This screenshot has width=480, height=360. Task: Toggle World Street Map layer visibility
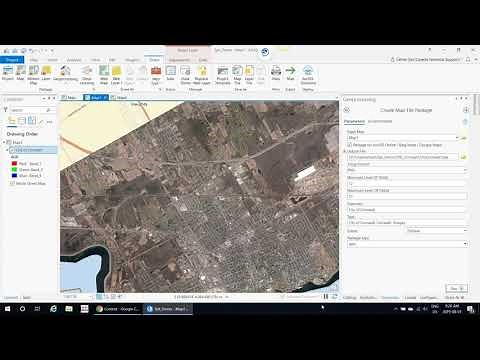12,183
